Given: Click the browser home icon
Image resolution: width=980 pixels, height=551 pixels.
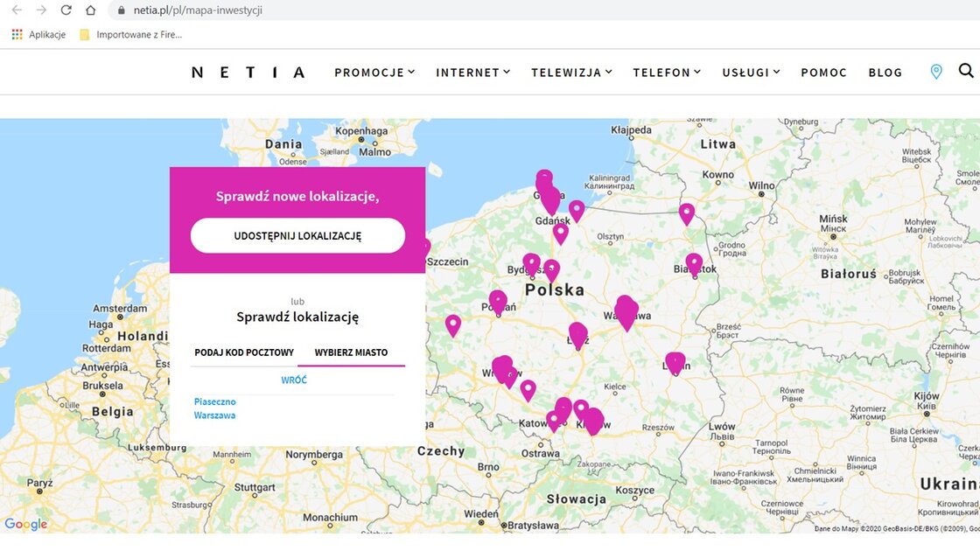Looking at the screenshot, I should 90,10.
